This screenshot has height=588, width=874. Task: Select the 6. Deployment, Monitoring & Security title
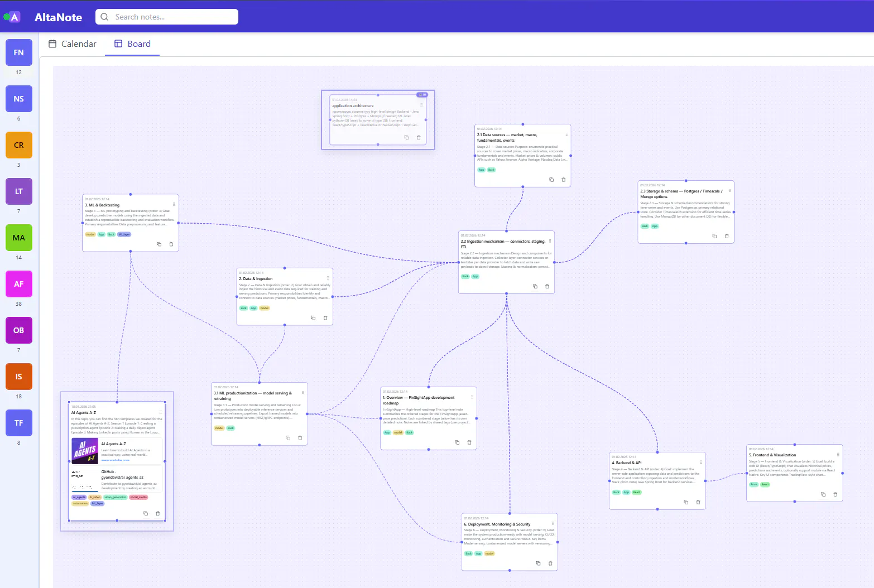497,524
